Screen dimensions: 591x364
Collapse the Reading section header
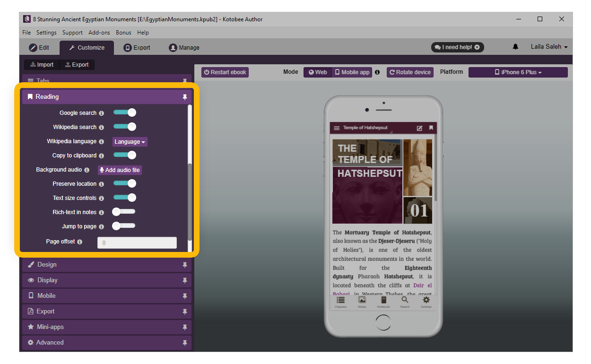(x=107, y=97)
